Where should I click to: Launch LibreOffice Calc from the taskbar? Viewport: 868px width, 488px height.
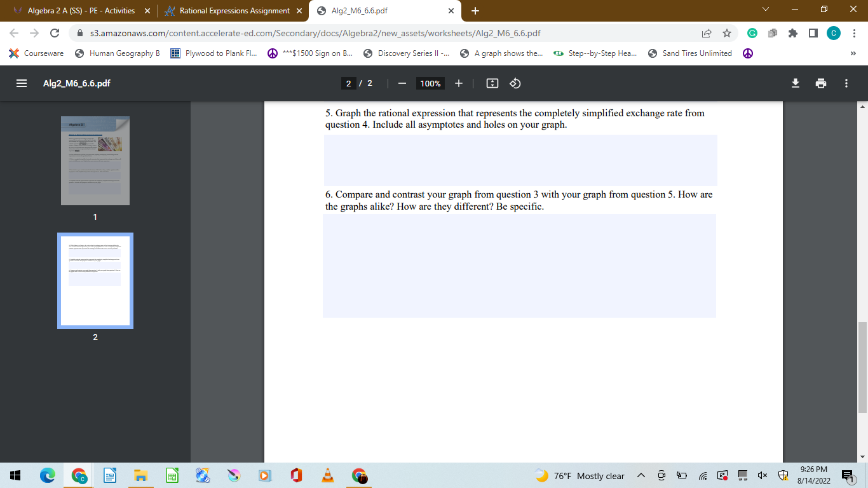click(171, 475)
